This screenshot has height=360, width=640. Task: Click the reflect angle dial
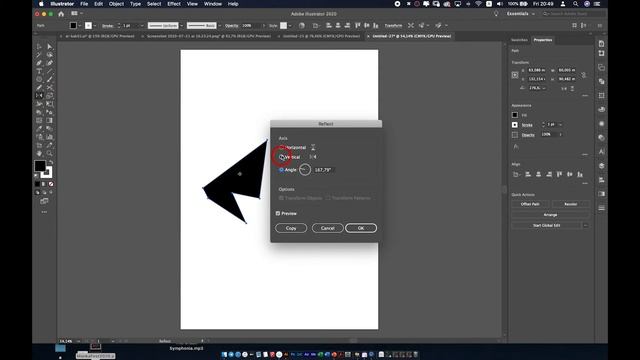pos(304,170)
